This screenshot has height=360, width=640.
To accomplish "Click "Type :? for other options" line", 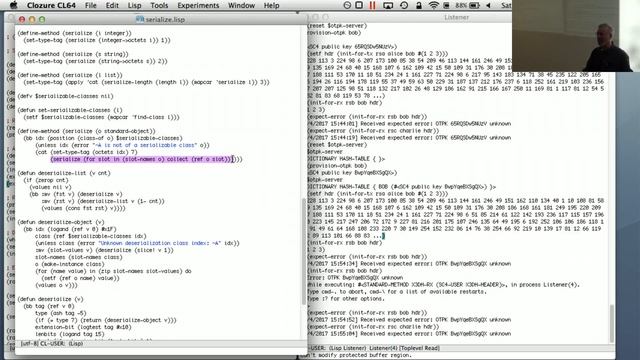I will pos(346,299).
